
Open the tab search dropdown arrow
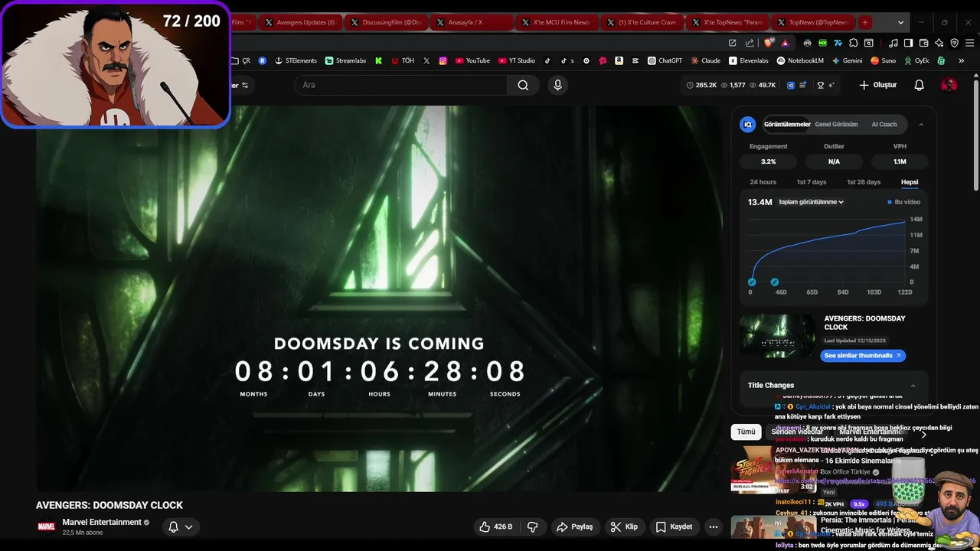(x=900, y=22)
